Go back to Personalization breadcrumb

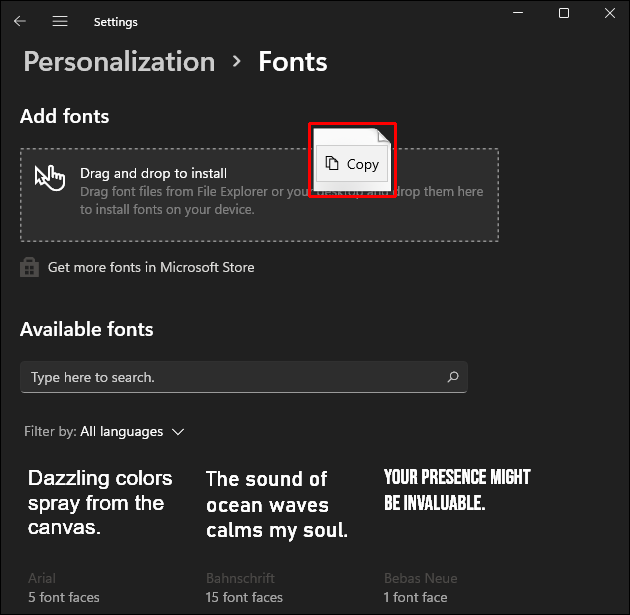[x=119, y=62]
